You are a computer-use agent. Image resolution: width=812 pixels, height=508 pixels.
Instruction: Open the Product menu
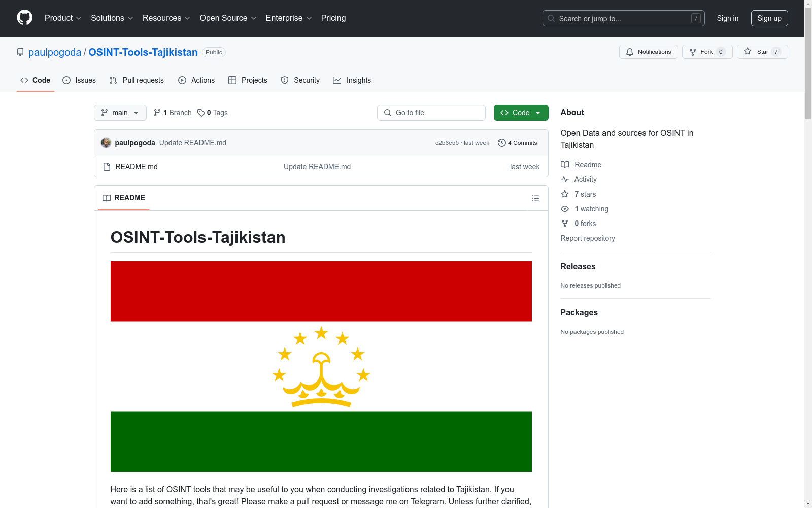(63, 18)
